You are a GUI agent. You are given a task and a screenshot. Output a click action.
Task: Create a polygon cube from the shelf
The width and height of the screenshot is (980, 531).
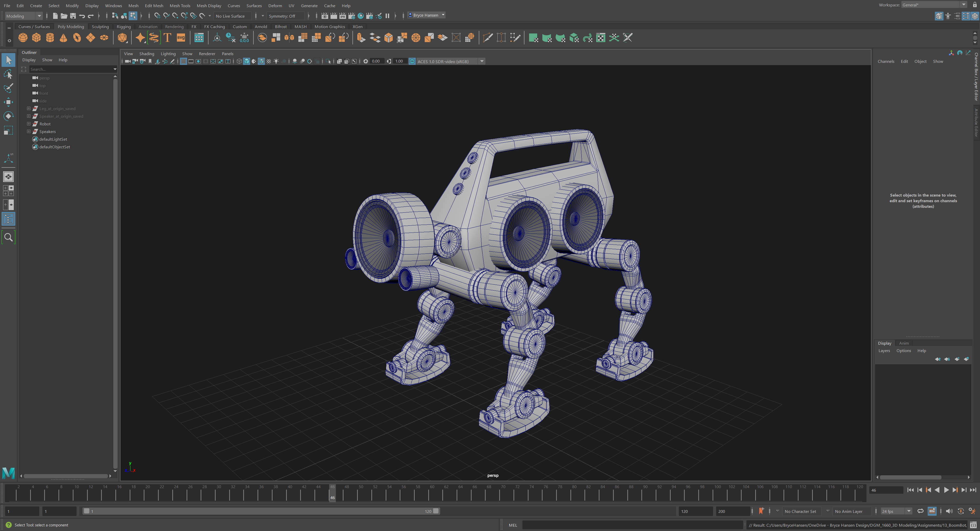click(36, 38)
